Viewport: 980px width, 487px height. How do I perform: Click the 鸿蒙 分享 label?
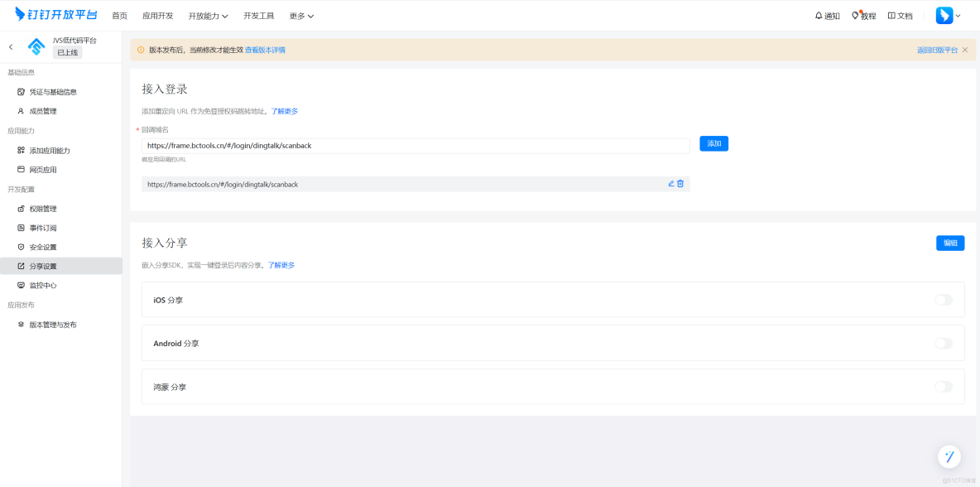(170, 387)
